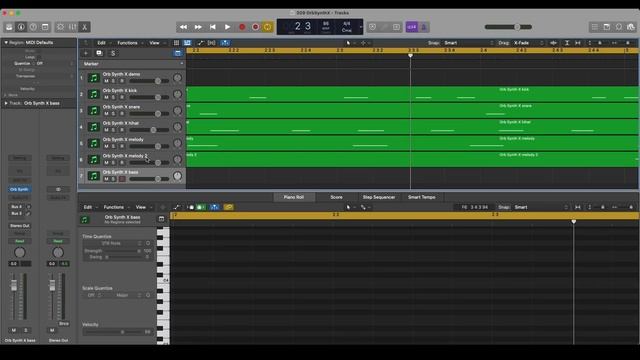Image resolution: width=640 pixels, height=360 pixels.
Task: Toggle Global Tracks button above track list
Action: coord(178,53)
